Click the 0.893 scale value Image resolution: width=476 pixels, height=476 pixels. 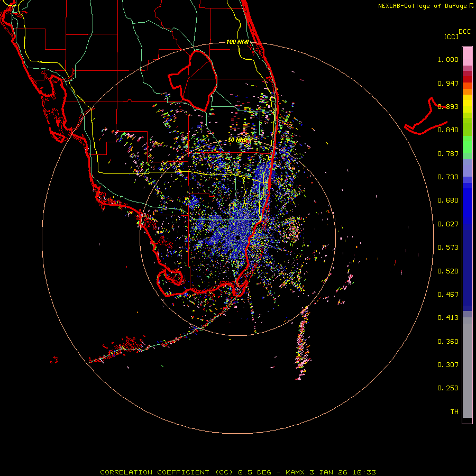448,106
